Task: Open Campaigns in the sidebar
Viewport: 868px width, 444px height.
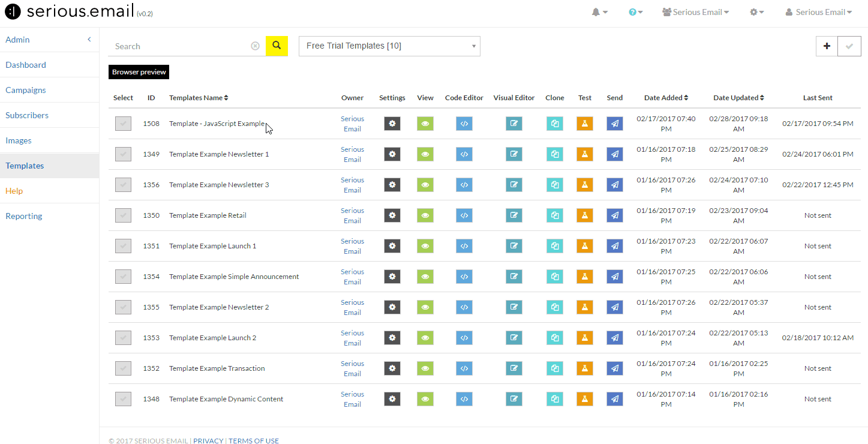Action: coord(26,90)
